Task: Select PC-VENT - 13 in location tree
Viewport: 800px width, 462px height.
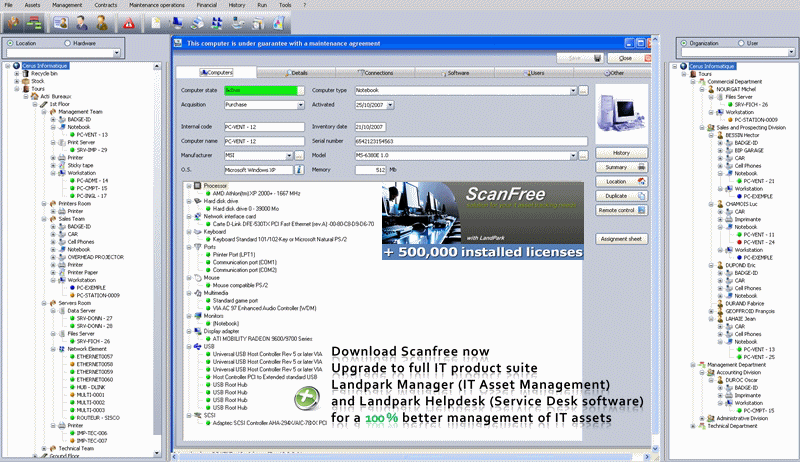Action: pyautogui.click(x=92, y=135)
